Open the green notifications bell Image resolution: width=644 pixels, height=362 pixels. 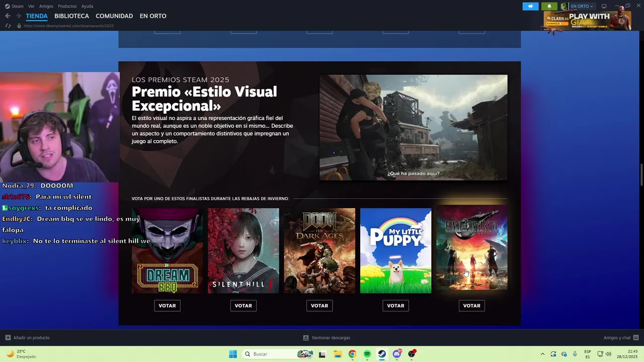tap(549, 6)
